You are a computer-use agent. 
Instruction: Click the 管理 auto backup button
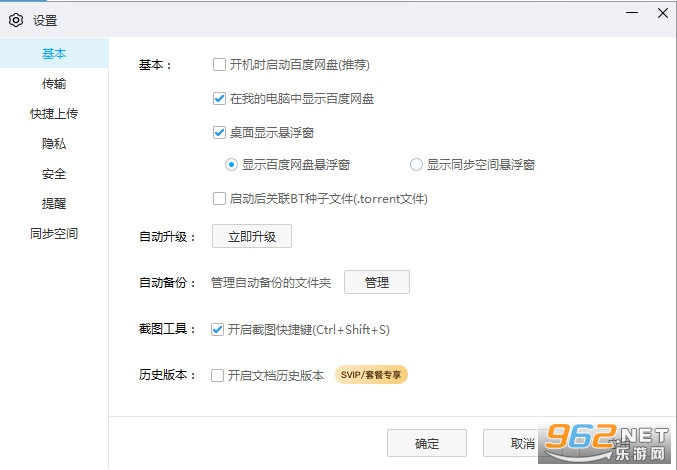tap(377, 282)
